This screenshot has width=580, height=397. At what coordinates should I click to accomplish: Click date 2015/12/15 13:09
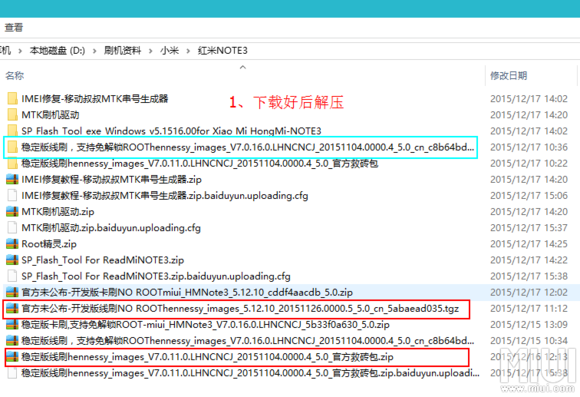pos(529,324)
